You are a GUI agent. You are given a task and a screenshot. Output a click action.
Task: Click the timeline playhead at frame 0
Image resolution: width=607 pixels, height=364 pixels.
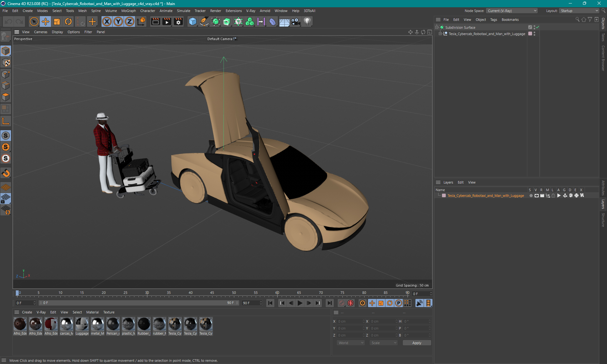[17, 293]
